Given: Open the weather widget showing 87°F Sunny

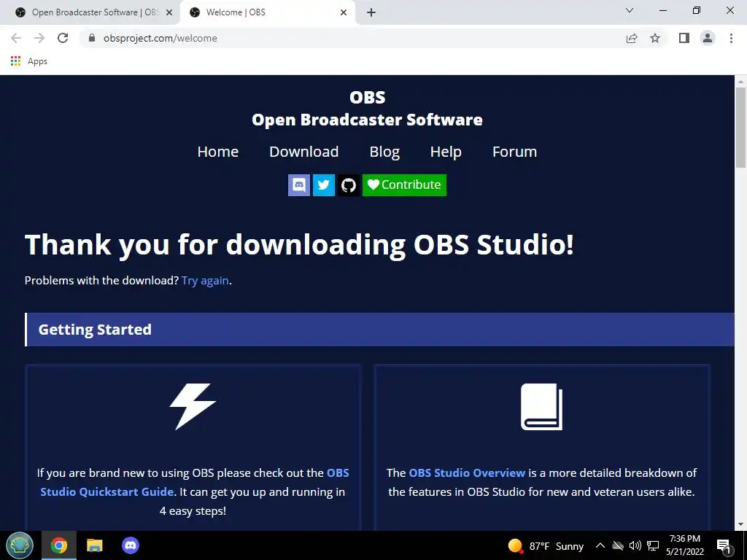Looking at the screenshot, I should pos(546,545).
